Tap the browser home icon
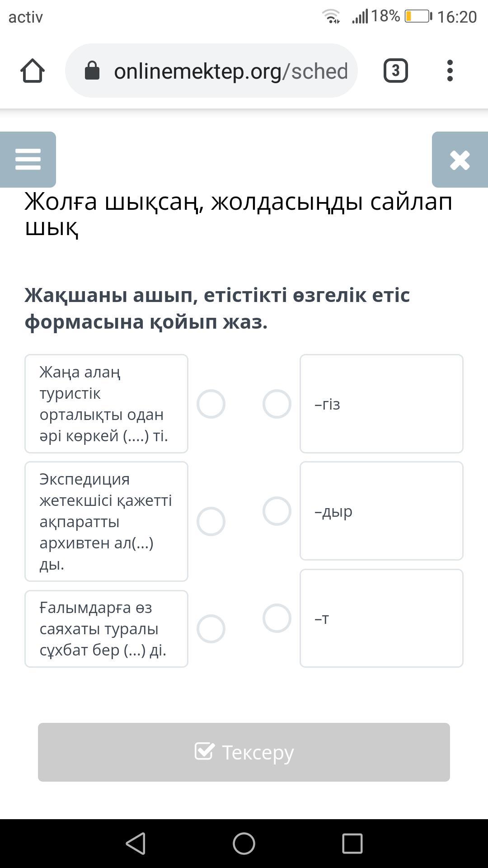Image resolution: width=488 pixels, height=868 pixels. [x=33, y=71]
